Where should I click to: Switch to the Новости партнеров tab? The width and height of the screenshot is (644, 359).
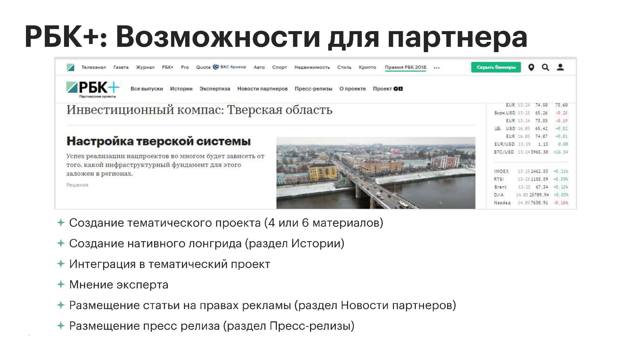click(x=263, y=89)
